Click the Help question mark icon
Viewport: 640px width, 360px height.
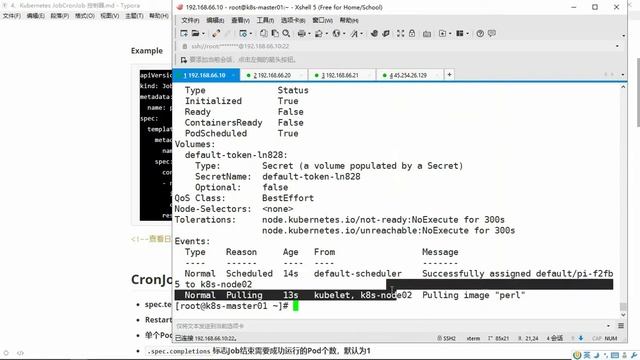[x=480, y=33]
